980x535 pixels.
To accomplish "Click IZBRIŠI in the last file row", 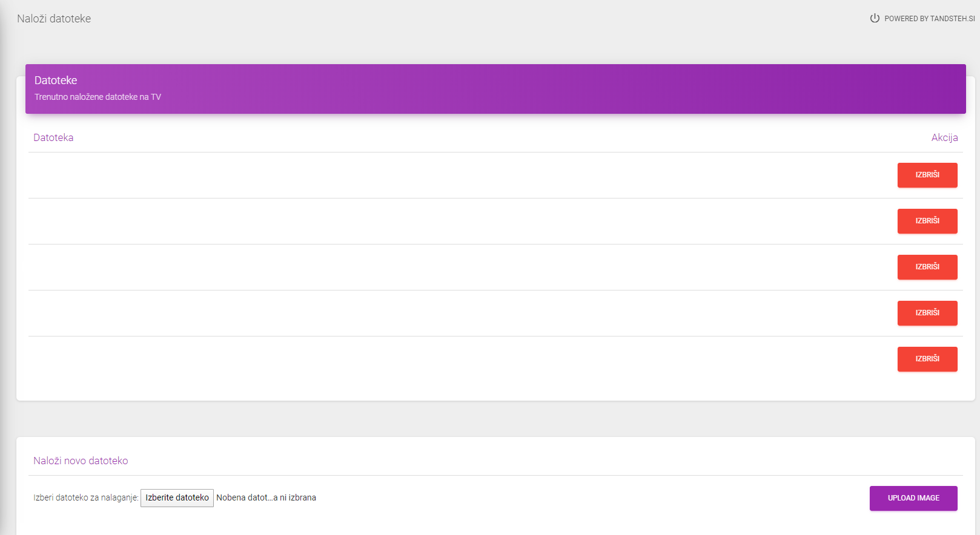I will 927,359.
